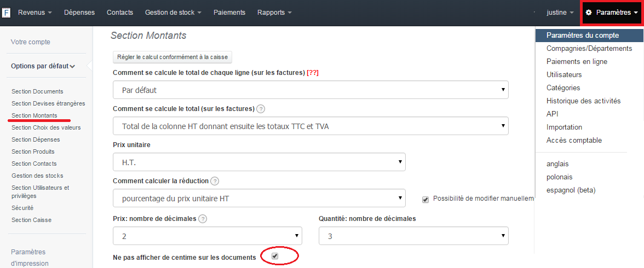
Task: Go to Section Utilisateurs et privilèges
Action: [41, 191]
